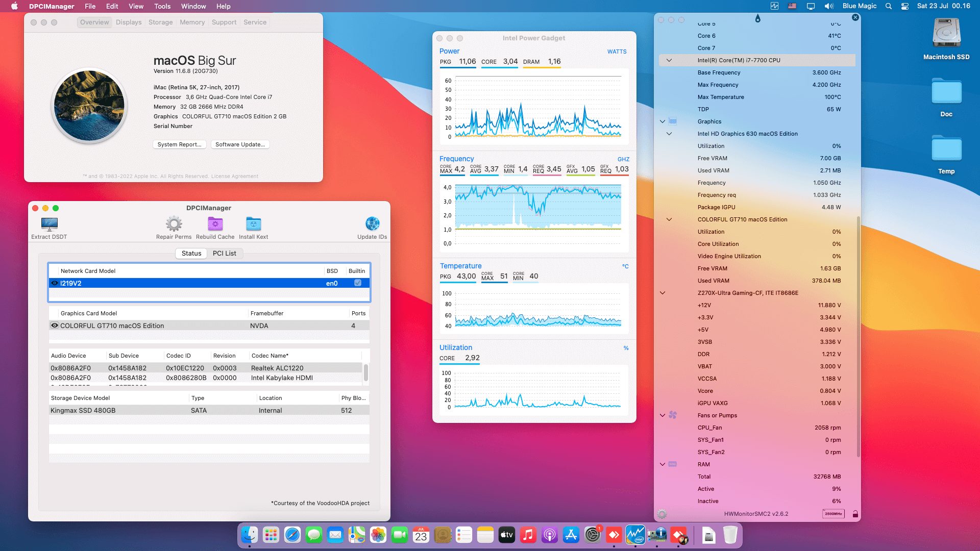Collapse Intel HD Graphics 630 macOS Edition section
Viewport: 980px width, 551px height.
pos(669,134)
